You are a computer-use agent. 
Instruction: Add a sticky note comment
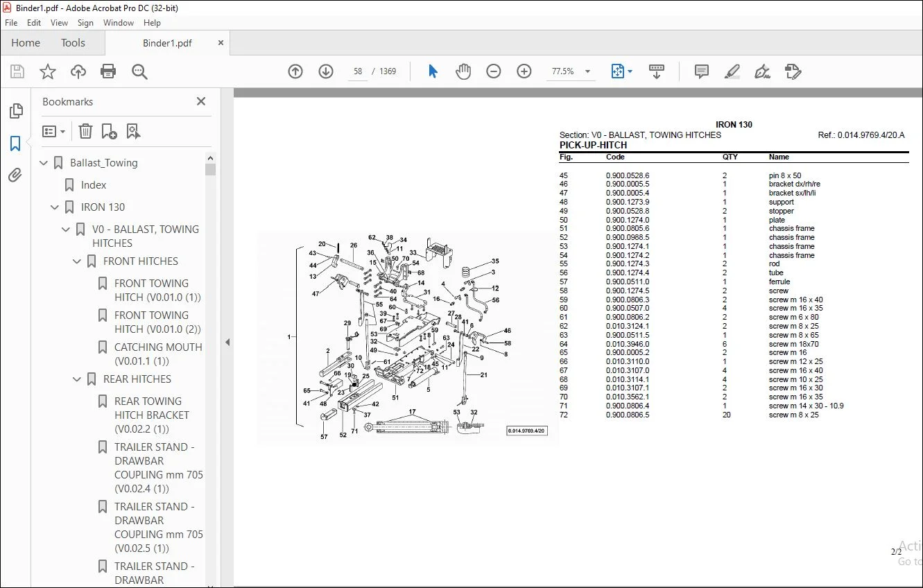702,71
